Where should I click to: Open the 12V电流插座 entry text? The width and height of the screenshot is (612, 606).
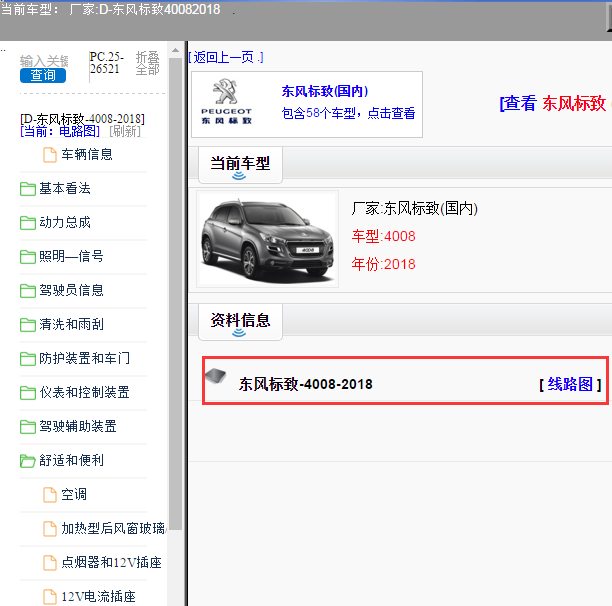coord(98,596)
